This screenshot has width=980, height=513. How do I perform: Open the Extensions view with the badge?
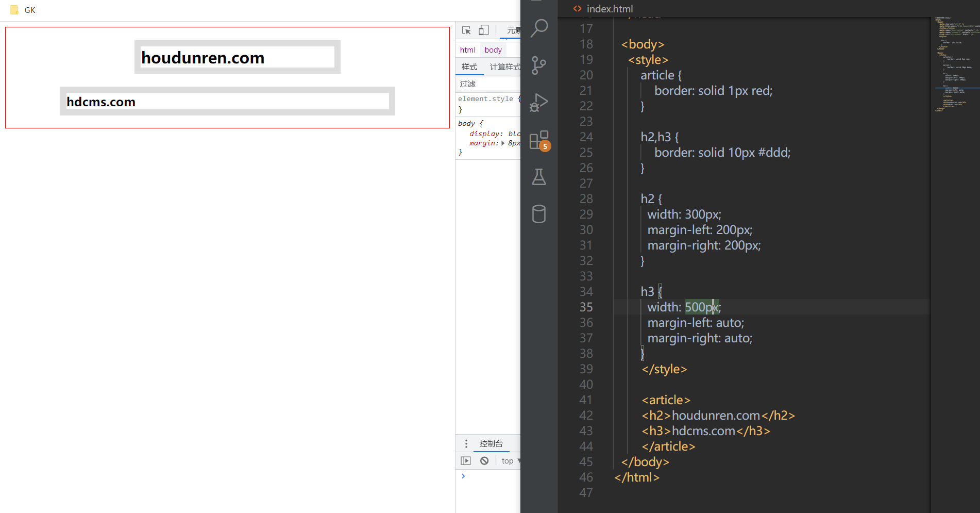(x=539, y=140)
